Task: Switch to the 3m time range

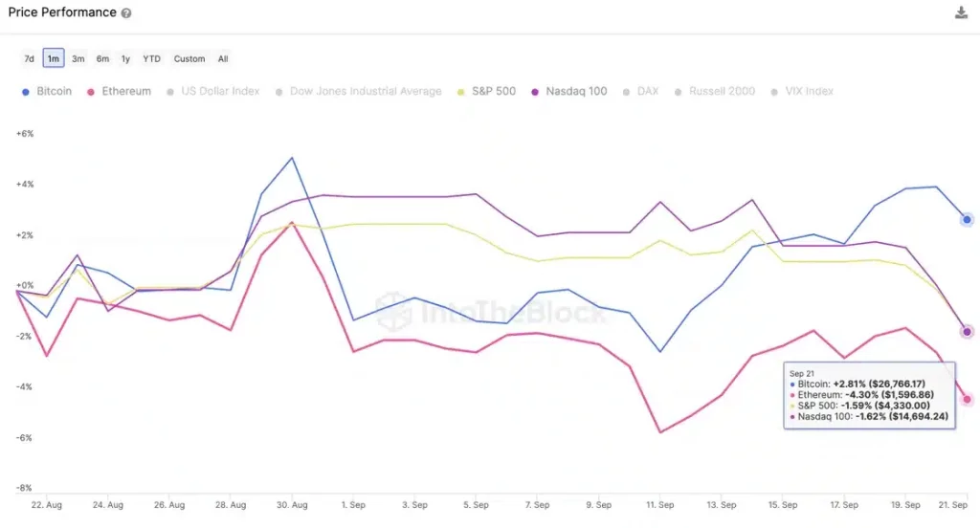Action: click(78, 58)
